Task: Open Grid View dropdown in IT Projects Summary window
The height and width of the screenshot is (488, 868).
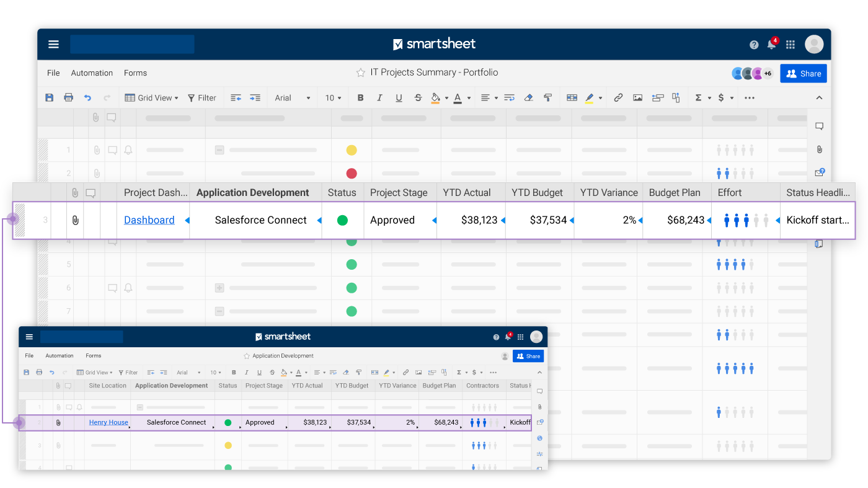Action: point(152,97)
